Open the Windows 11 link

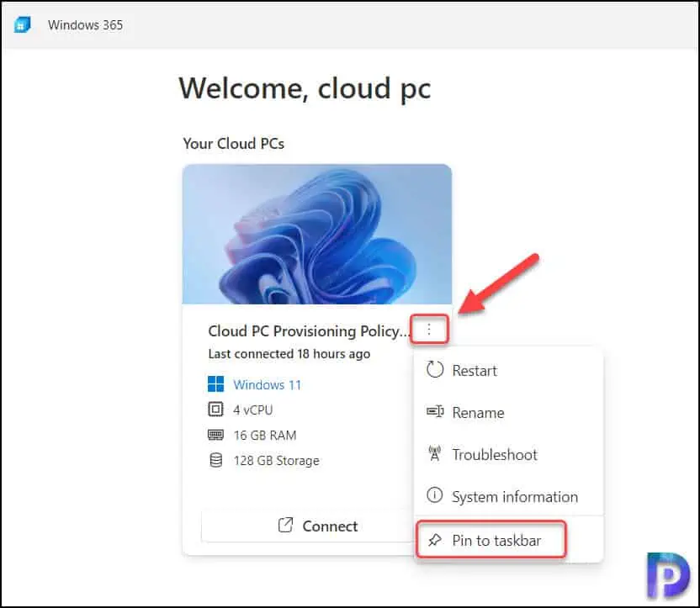pos(268,384)
